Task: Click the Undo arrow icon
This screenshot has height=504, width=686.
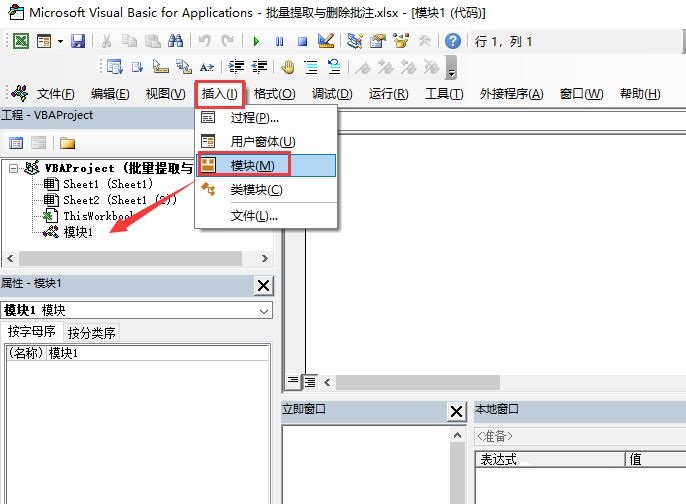Action: coord(204,41)
